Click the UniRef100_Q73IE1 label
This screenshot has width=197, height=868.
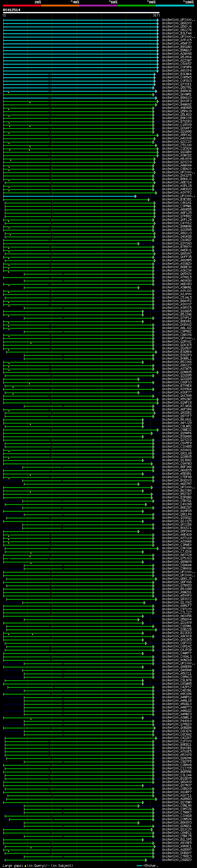pyautogui.click(x=177, y=84)
